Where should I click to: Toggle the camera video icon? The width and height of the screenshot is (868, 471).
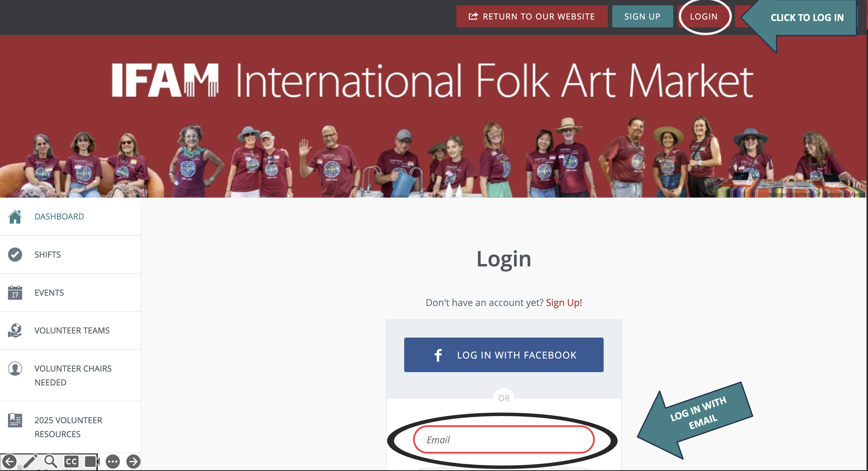[x=91, y=461]
